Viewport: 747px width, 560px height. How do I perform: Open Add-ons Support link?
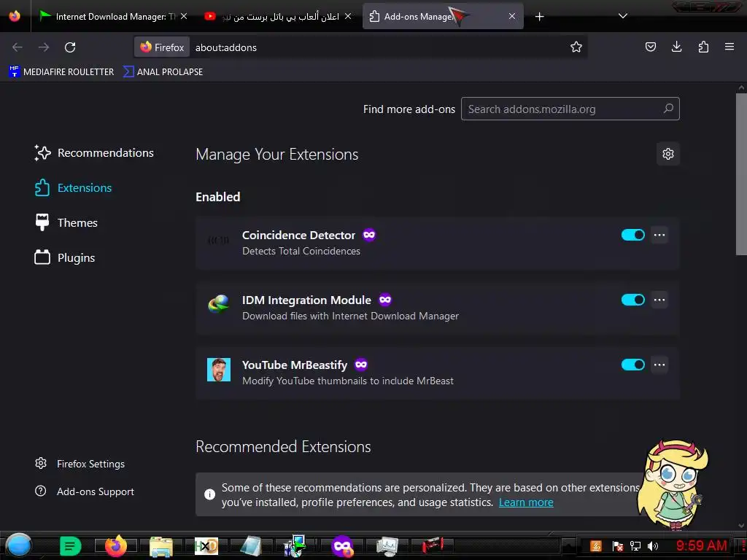[x=85, y=491]
